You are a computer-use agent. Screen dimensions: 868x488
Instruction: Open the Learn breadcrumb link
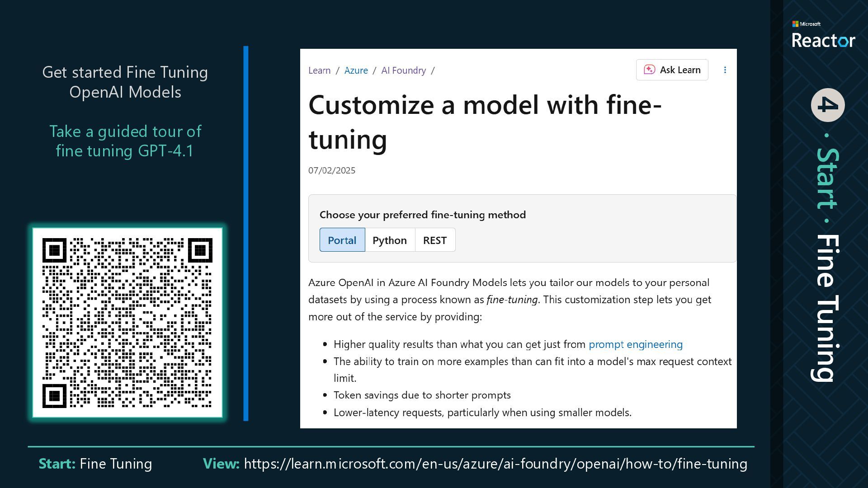pos(319,70)
